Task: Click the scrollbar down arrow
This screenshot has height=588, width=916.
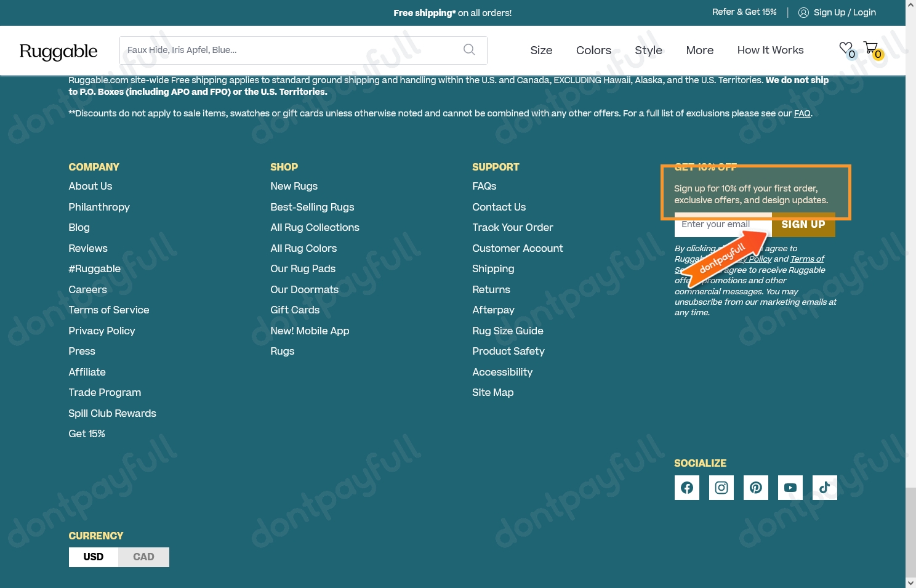Action: (x=910, y=582)
